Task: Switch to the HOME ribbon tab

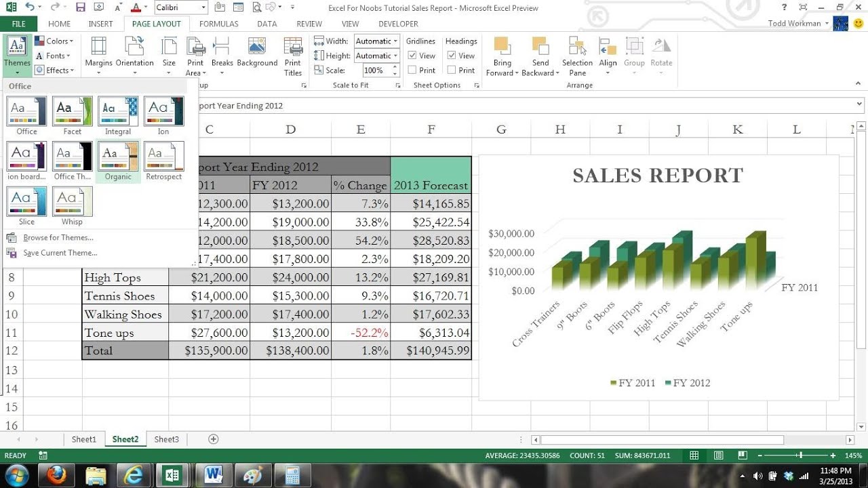Action: coord(60,24)
